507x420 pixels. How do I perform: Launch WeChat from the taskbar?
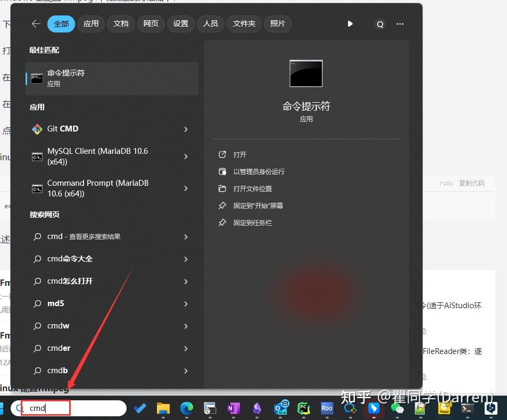coord(397,408)
